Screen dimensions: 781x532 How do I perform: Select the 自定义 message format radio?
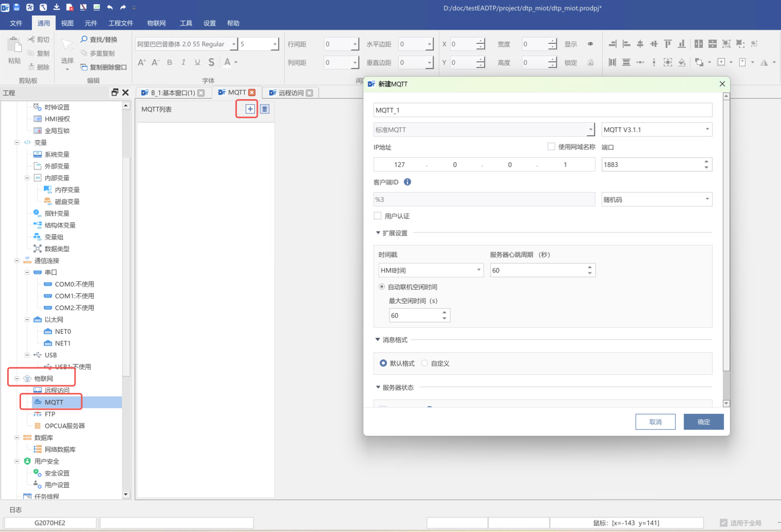pyautogui.click(x=424, y=363)
